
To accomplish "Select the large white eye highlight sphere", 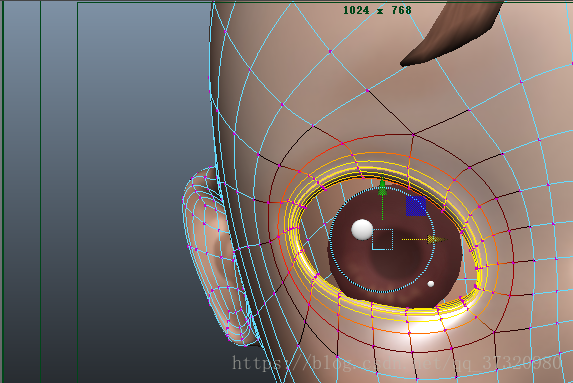I will coord(362,230).
